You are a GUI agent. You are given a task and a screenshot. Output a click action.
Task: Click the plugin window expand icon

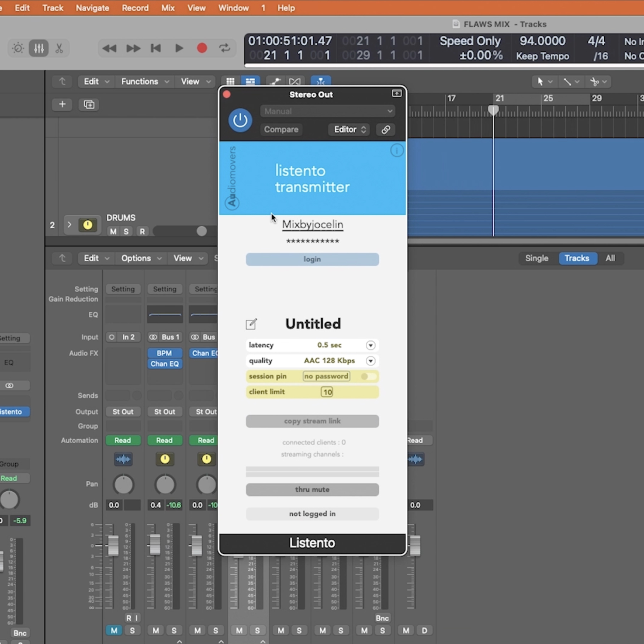(396, 93)
